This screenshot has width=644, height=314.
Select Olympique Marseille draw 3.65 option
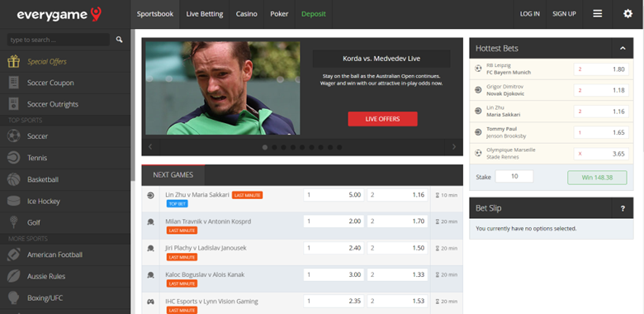tap(601, 154)
